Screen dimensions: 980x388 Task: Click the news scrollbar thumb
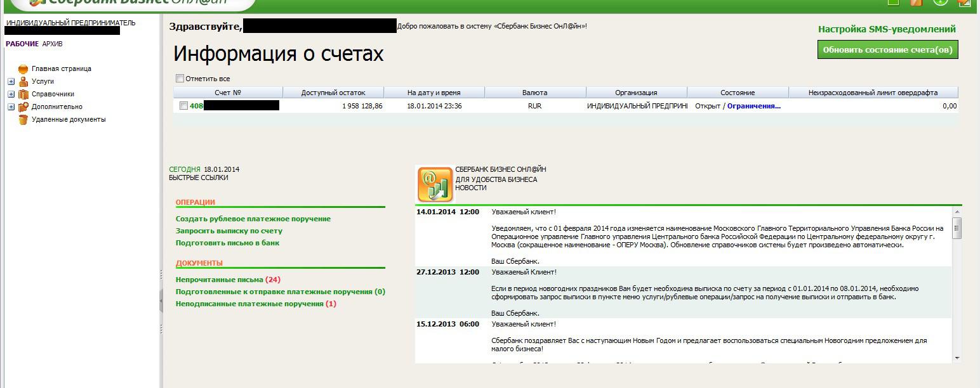point(957,228)
